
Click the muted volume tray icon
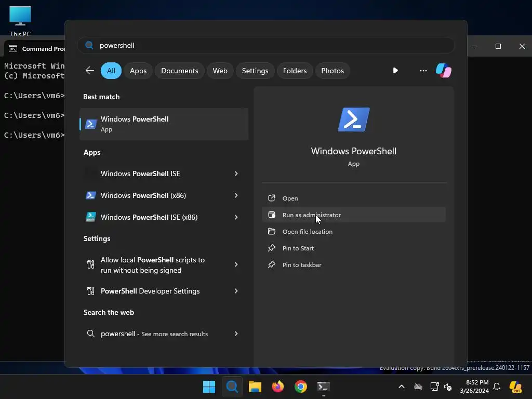448,387
